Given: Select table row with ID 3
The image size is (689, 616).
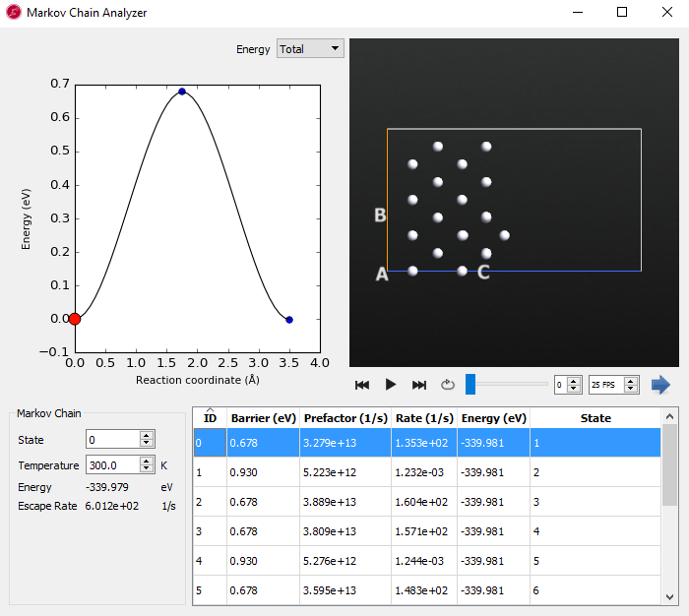Looking at the screenshot, I should 427,531.
